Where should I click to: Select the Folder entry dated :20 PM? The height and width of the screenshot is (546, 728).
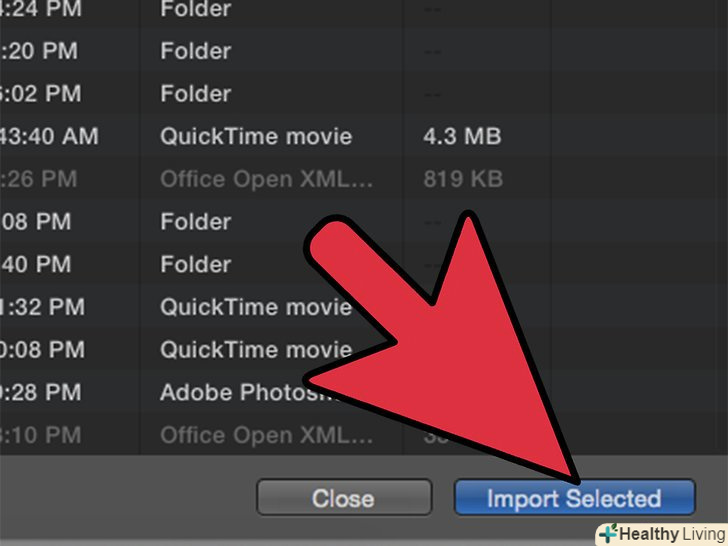pyautogui.click(x=195, y=51)
